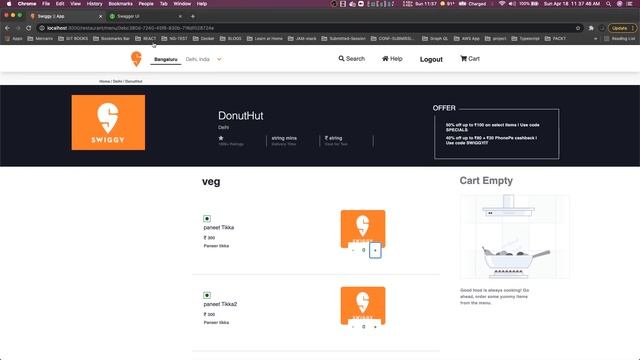Click the veg category heading
The width and height of the screenshot is (640, 360).
click(211, 182)
